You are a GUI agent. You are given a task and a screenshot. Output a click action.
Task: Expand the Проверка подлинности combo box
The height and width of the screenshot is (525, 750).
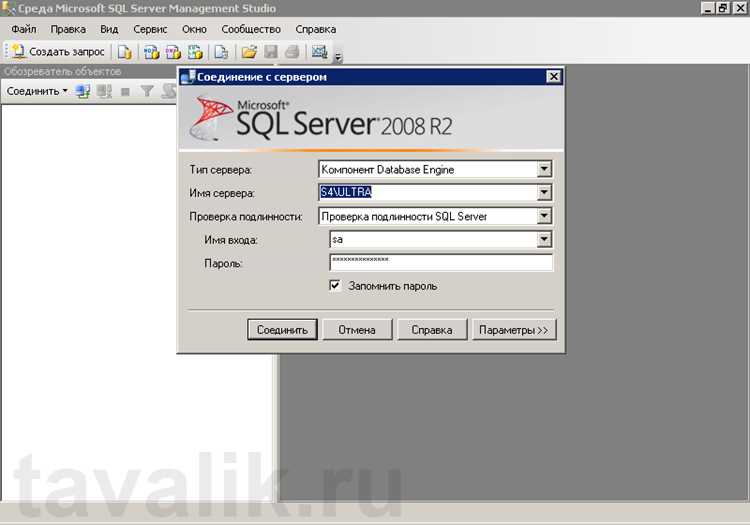click(x=544, y=216)
